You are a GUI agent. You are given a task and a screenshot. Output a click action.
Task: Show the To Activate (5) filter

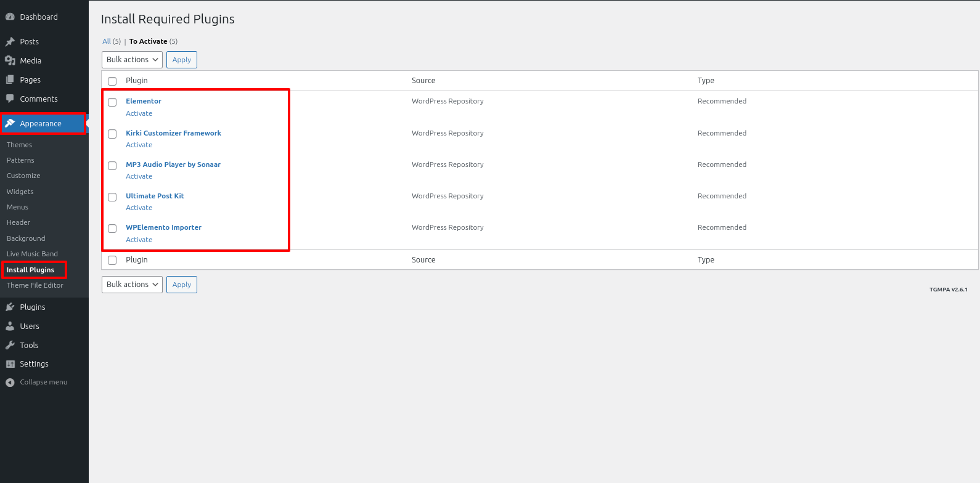[x=153, y=41]
